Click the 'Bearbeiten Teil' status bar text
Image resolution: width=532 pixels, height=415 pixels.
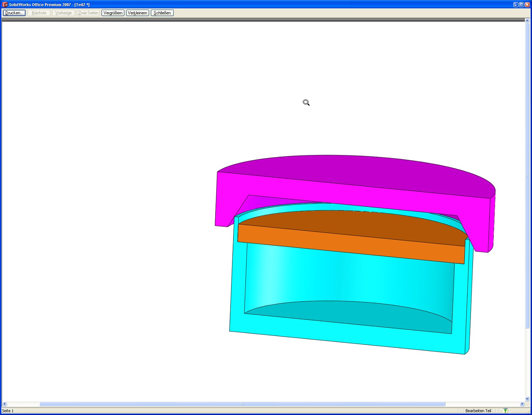[x=478, y=411]
